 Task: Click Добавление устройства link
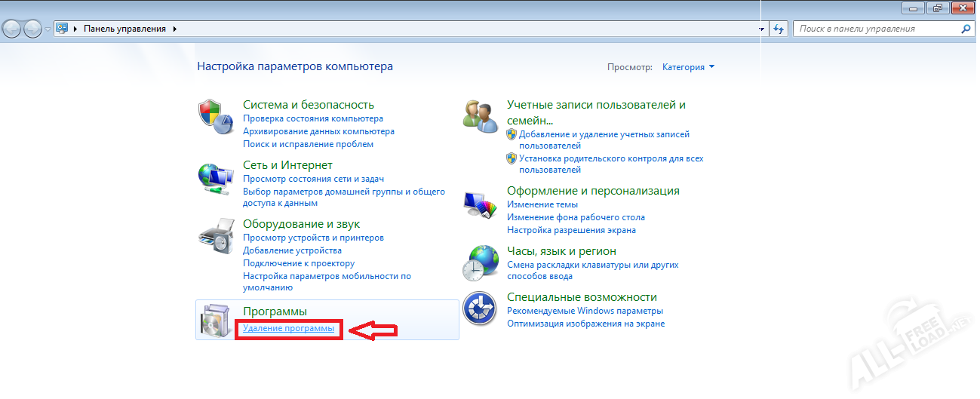[x=292, y=250]
